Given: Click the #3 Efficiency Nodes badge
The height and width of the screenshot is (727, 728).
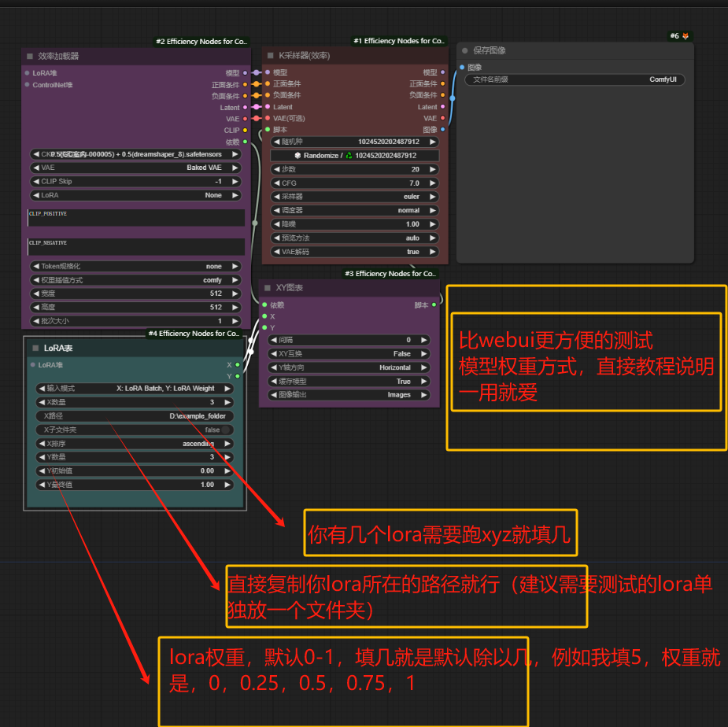Looking at the screenshot, I should (391, 274).
